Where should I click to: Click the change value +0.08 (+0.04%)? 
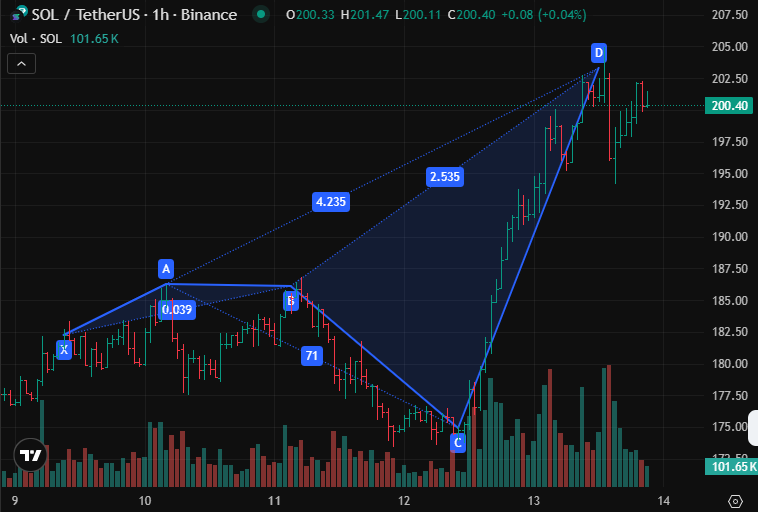pyautogui.click(x=544, y=15)
